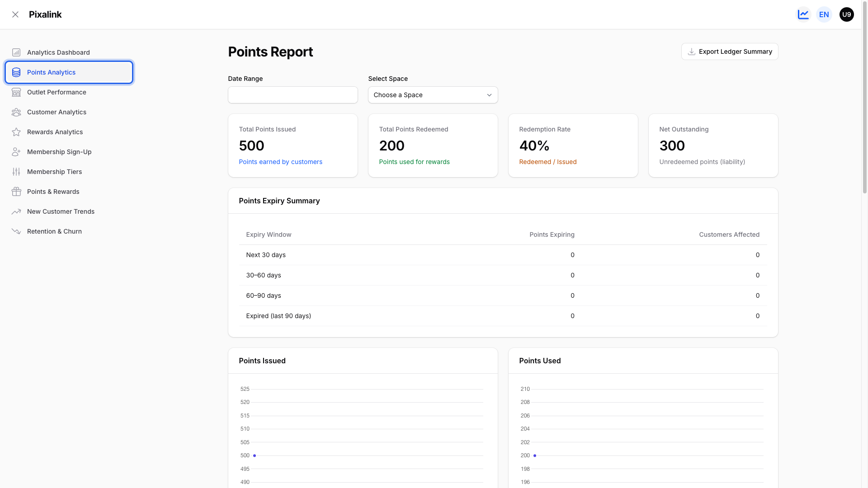Click 'Redeemed / Issued' caption
Image resolution: width=868 pixels, height=488 pixels.
pos(548,162)
